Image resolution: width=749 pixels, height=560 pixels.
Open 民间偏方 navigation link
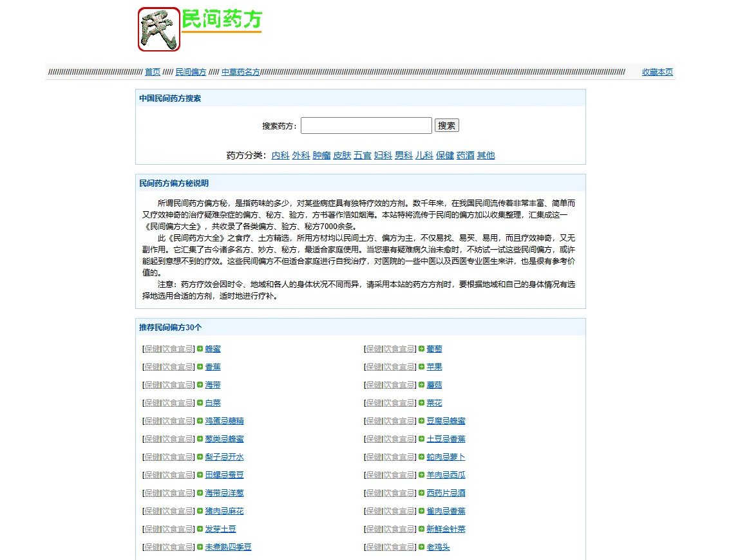191,72
